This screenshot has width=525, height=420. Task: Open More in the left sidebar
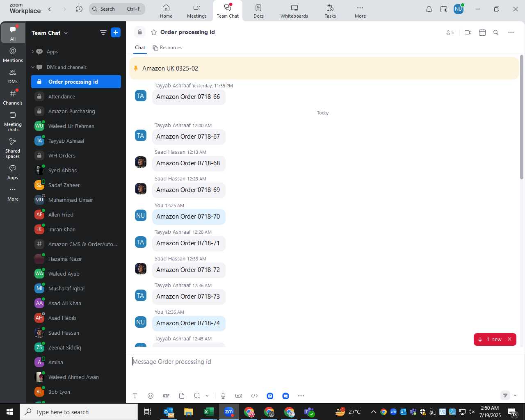(13, 194)
